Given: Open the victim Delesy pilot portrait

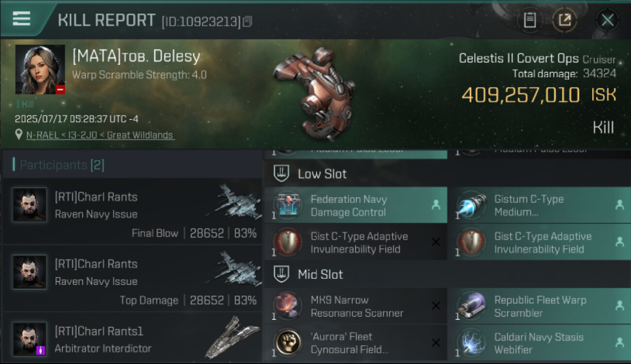Looking at the screenshot, I should pyautogui.click(x=40, y=69).
